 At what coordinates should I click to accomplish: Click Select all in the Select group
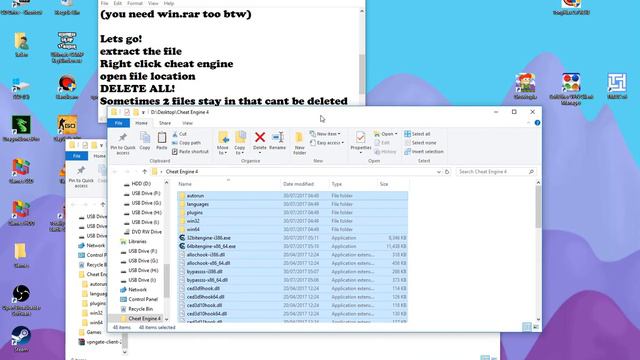point(417,134)
